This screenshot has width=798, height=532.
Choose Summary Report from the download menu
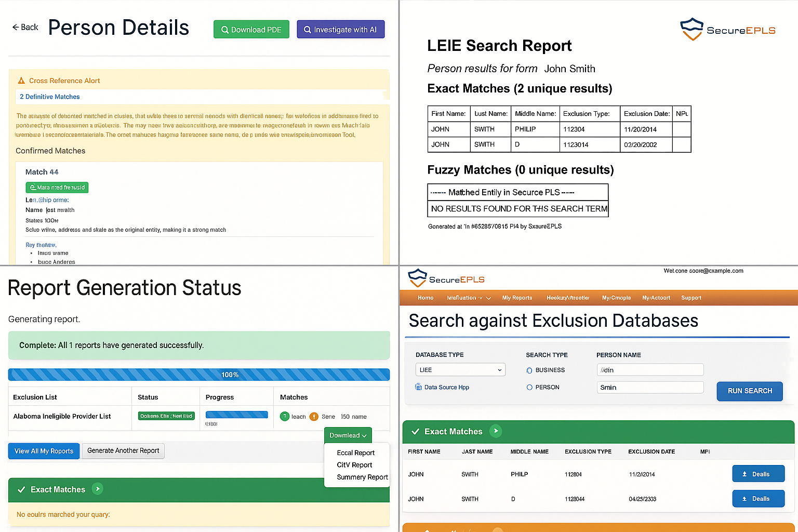(x=362, y=477)
